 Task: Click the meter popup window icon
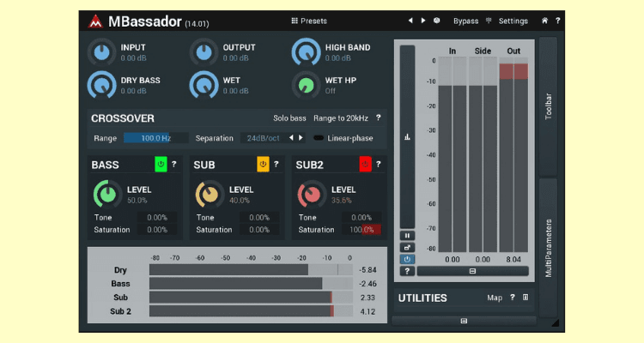pyautogui.click(x=407, y=248)
